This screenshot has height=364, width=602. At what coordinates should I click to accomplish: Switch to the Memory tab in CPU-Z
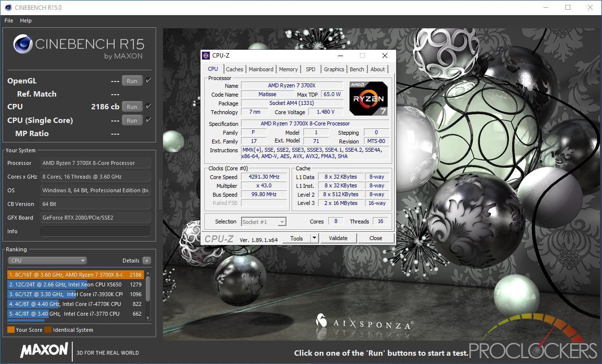coord(288,69)
